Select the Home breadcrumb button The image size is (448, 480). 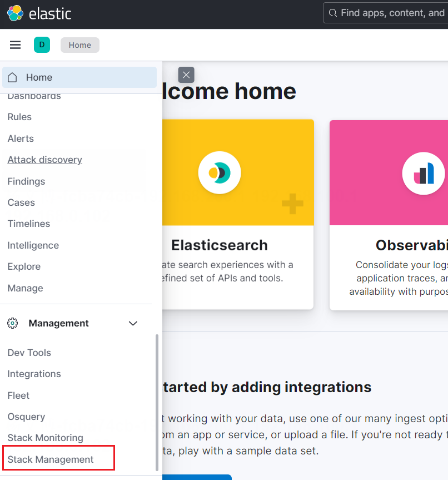coord(79,45)
